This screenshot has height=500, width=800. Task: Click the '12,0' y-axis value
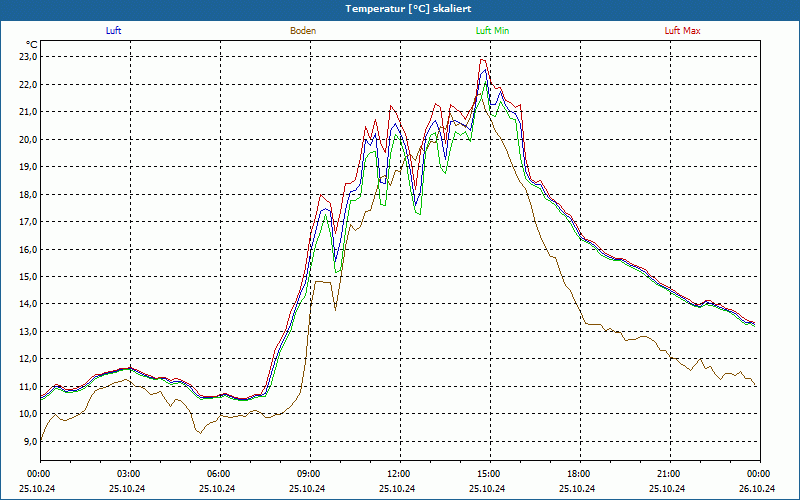click(29, 359)
